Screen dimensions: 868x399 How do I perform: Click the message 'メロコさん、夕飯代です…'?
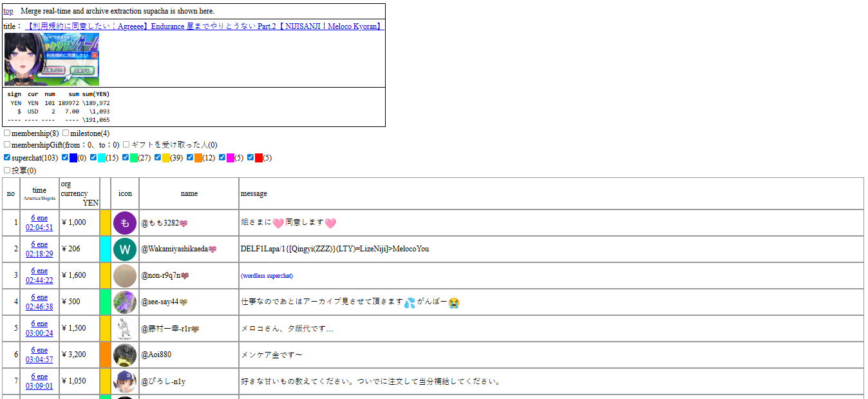point(287,329)
